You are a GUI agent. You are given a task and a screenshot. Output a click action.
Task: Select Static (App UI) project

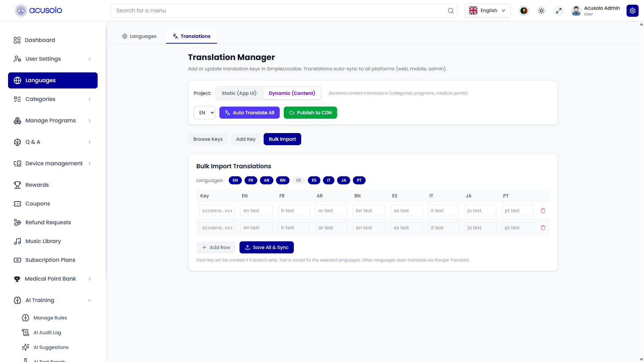point(239,93)
